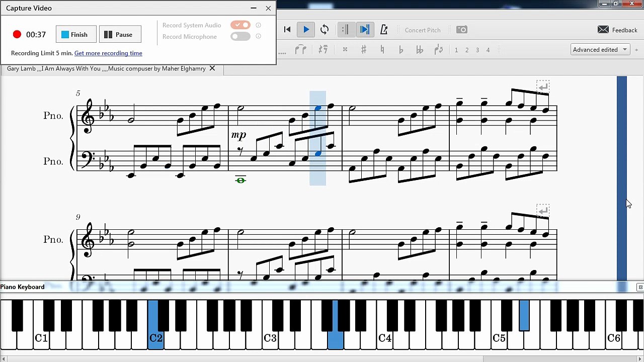Click the C3 key on piano keyboard
Image resolution: width=644 pixels, height=362 pixels.
270,338
